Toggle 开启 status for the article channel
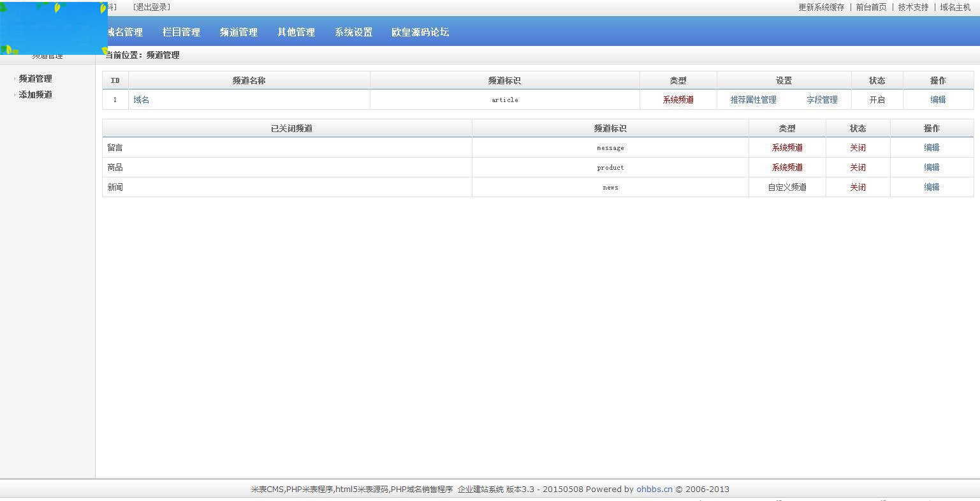The image size is (980, 501). [877, 100]
